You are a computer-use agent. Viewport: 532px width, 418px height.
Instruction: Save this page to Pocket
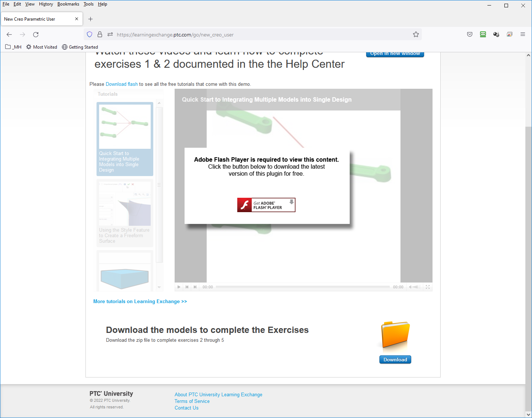(470, 34)
